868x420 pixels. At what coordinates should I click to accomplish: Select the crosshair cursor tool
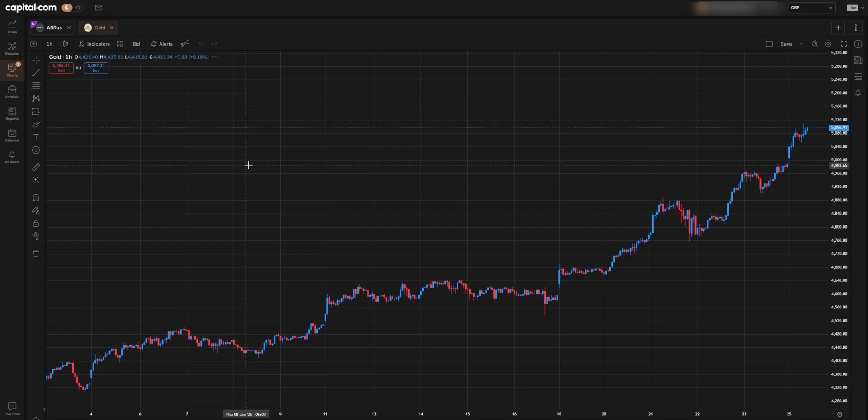tap(36, 60)
